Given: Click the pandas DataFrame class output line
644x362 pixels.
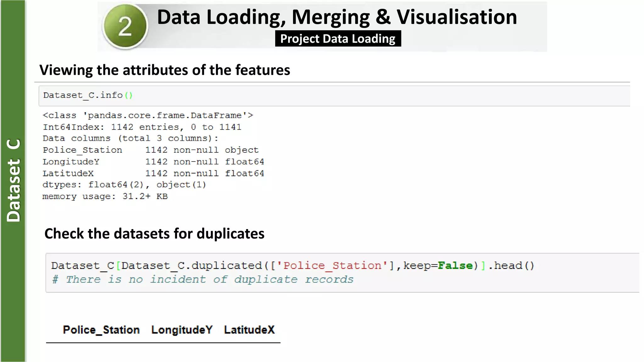Looking at the screenshot, I should pyautogui.click(x=148, y=115).
